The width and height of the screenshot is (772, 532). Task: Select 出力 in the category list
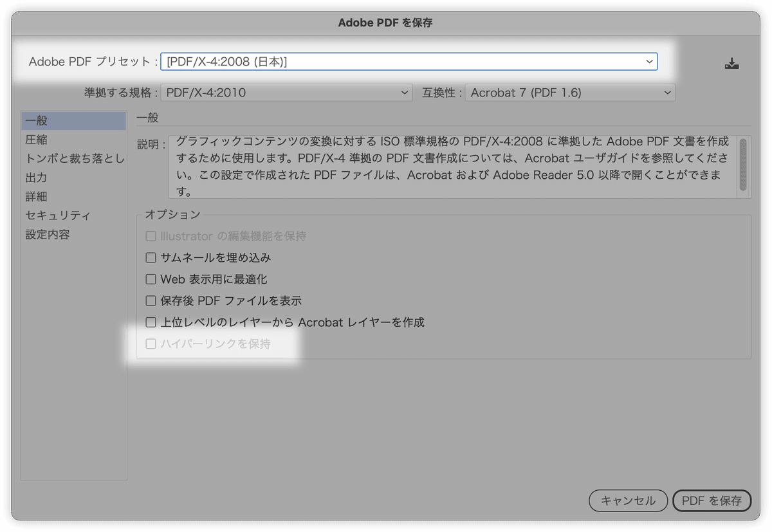pyautogui.click(x=73, y=178)
